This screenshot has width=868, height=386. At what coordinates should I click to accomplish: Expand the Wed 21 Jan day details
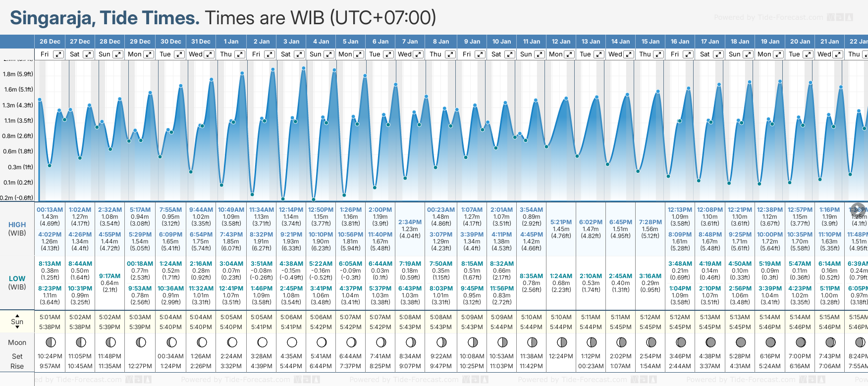tap(838, 54)
